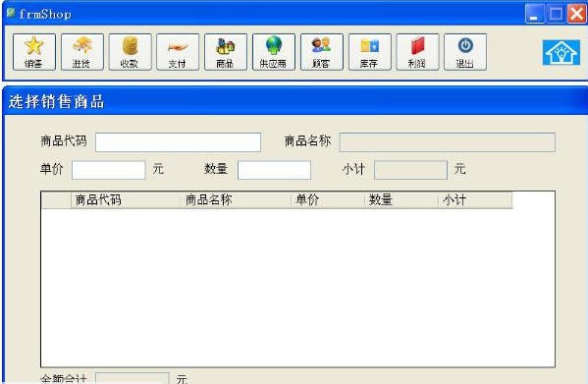The height and width of the screenshot is (384, 588).
Task: Click the 退出 exit power icon
Action: (x=465, y=52)
